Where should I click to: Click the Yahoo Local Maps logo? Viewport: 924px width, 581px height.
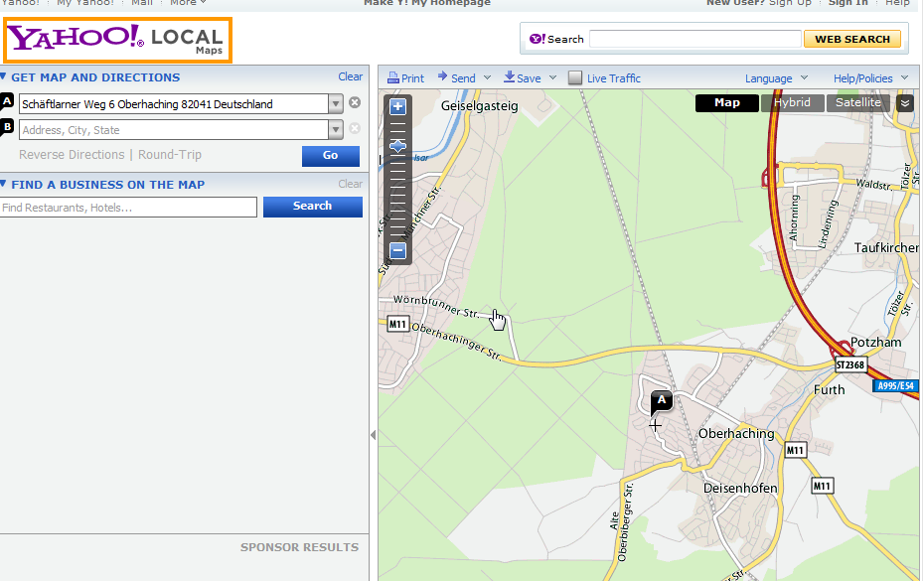(118, 40)
